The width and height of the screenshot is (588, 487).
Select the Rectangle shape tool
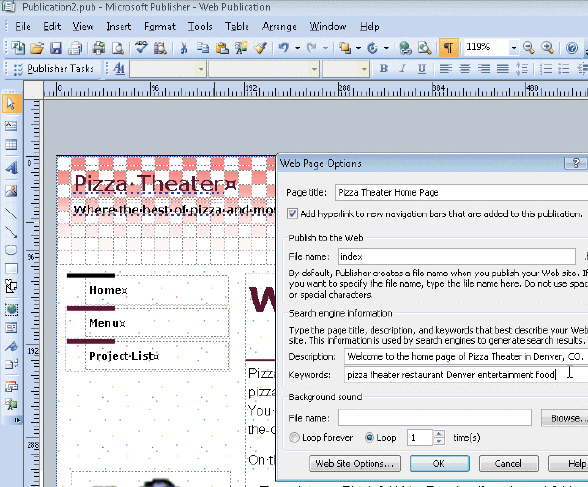[11, 268]
